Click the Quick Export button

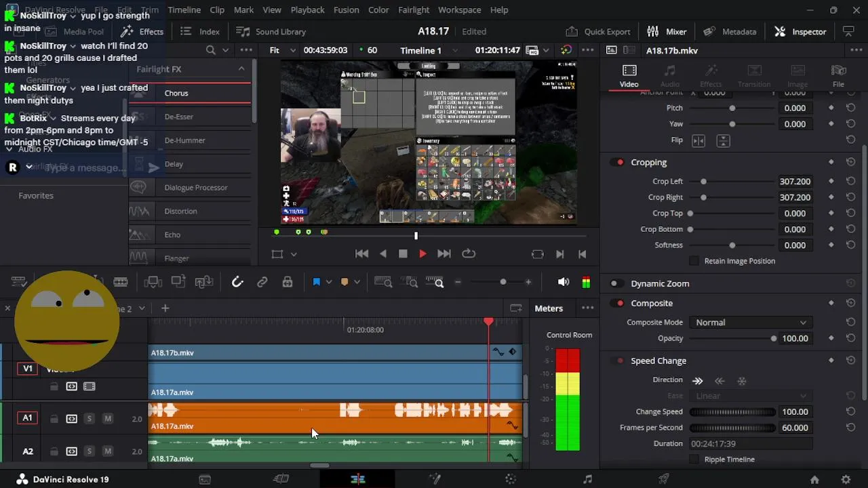pyautogui.click(x=598, y=31)
